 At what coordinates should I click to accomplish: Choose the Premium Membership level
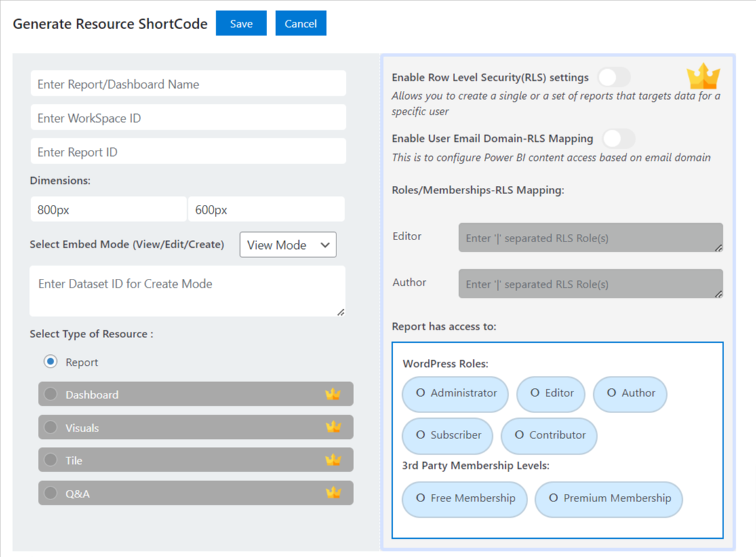(608, 499)
